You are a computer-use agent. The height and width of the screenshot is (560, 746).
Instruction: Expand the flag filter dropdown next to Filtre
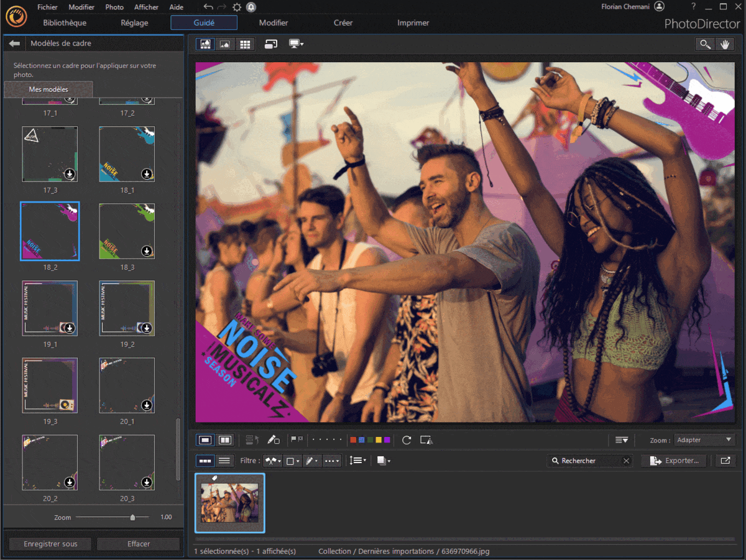(x=272, y=461)
